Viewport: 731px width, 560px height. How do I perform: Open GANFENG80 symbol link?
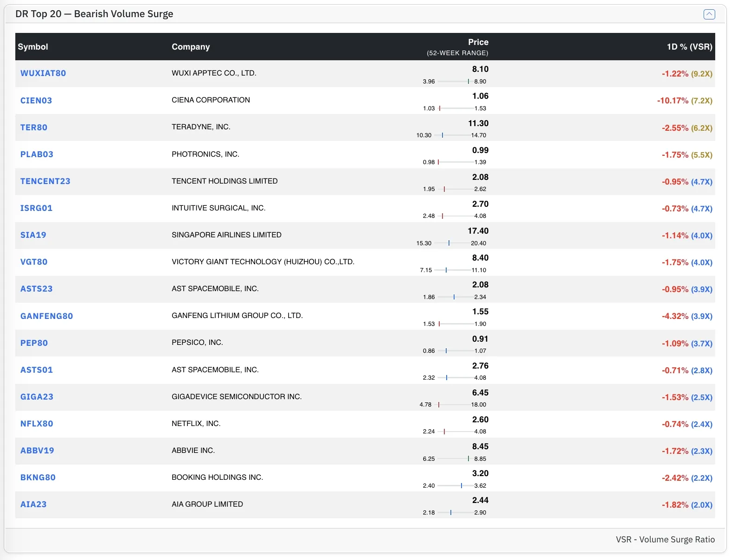[47, 316]
